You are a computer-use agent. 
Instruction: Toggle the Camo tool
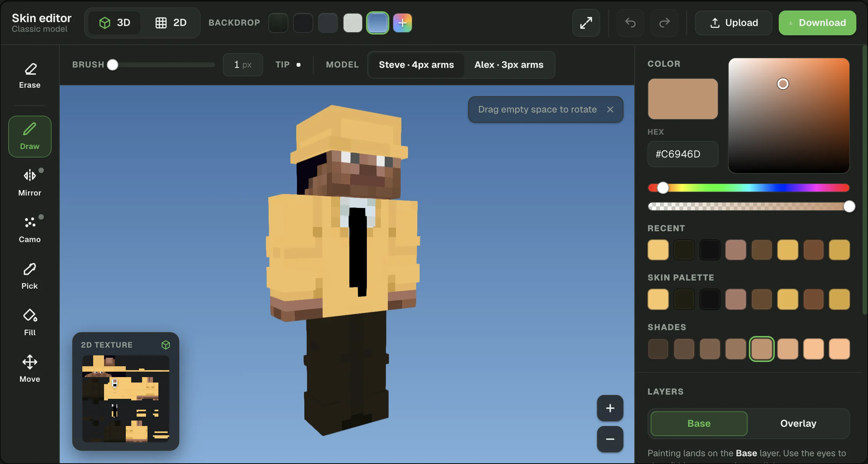coord(30,229)
